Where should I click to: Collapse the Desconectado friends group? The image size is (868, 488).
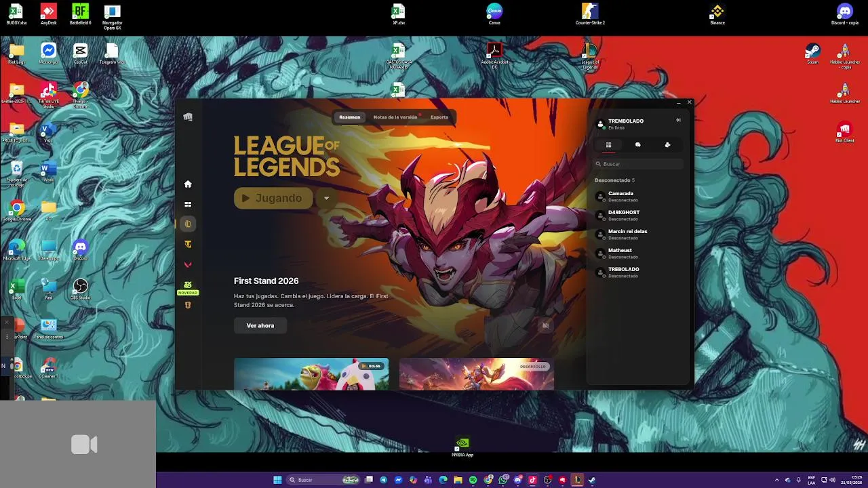tap(614, 180)
